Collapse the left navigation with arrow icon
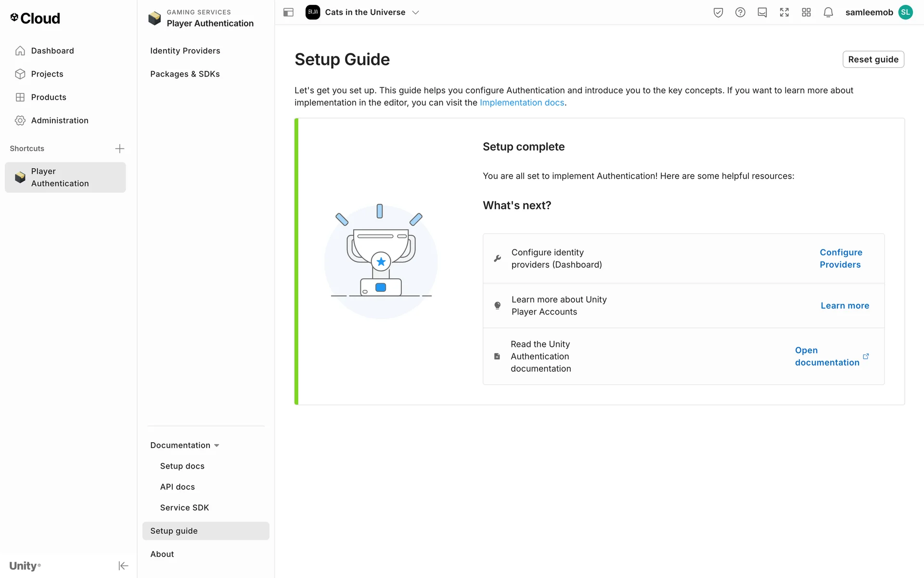 pyautogui.click(x=123, y=565)
